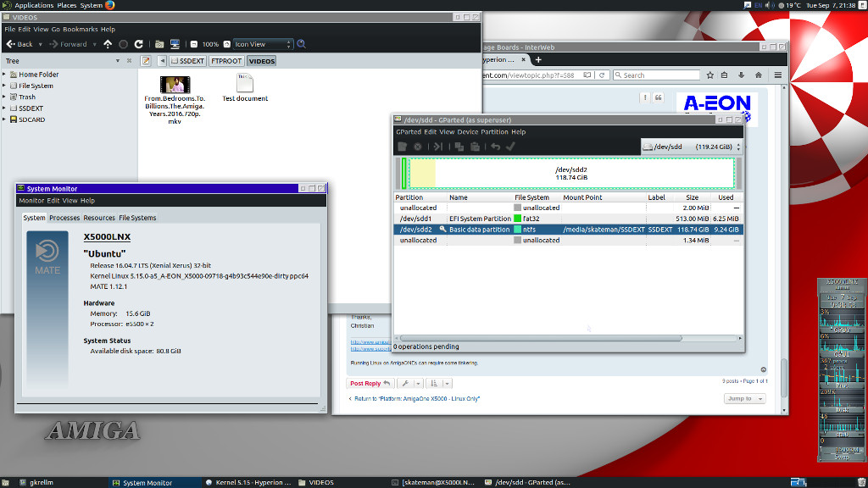Click the path bar left scroll arrow
This screenshot has width=868, height=488.
(162, 61)
